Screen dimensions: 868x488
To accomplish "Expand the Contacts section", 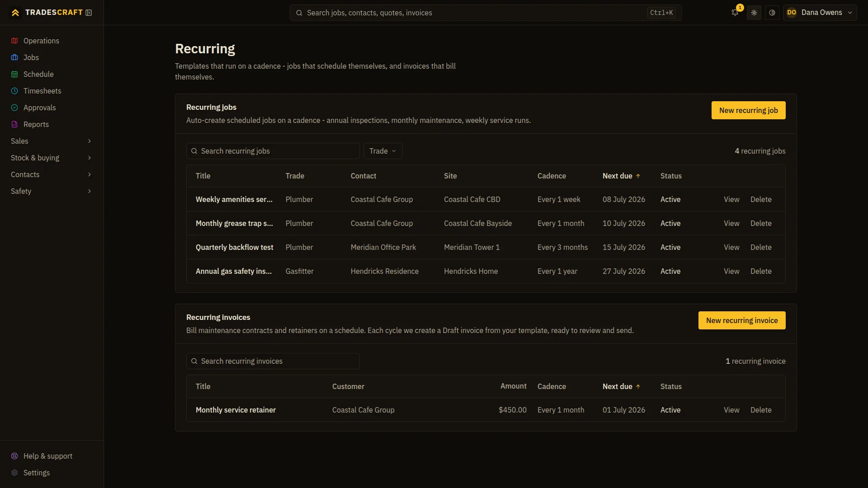I will pyautogui.click(x=52, y=174).
